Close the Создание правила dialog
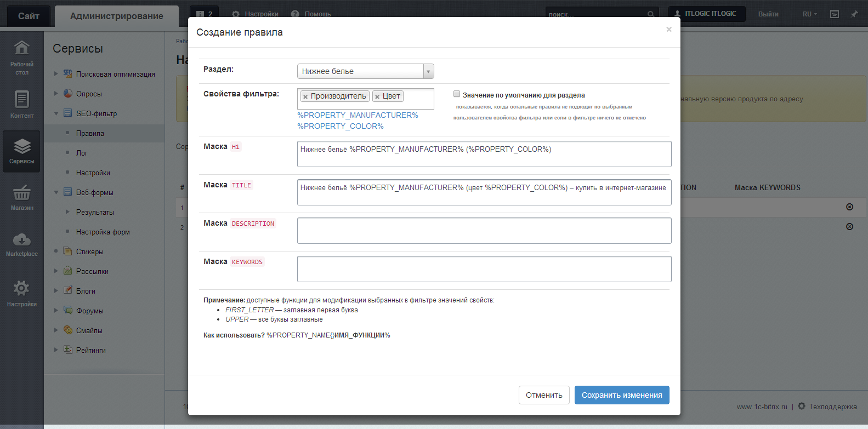 point(669,30)
